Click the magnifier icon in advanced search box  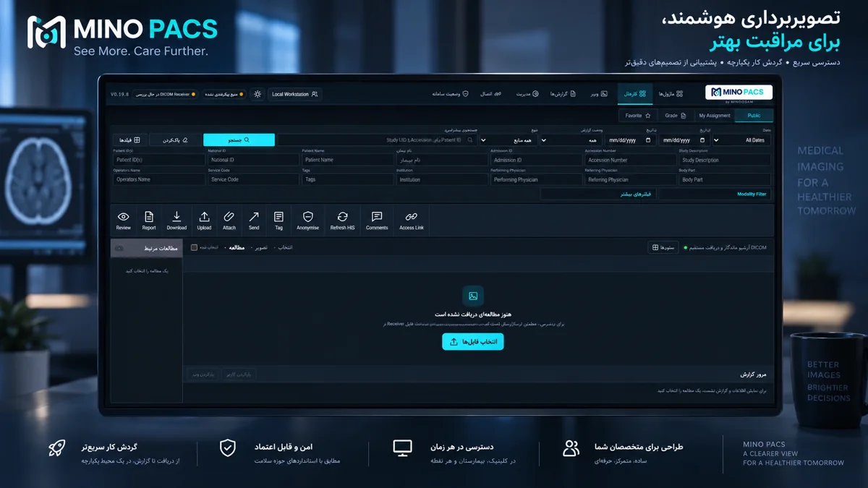coord(471,140)
